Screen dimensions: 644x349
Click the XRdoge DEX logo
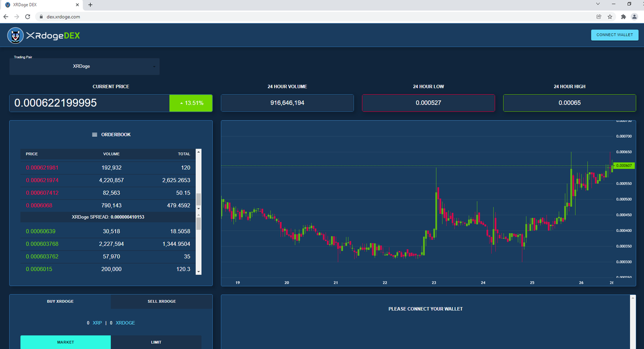[x=43, y=36]
